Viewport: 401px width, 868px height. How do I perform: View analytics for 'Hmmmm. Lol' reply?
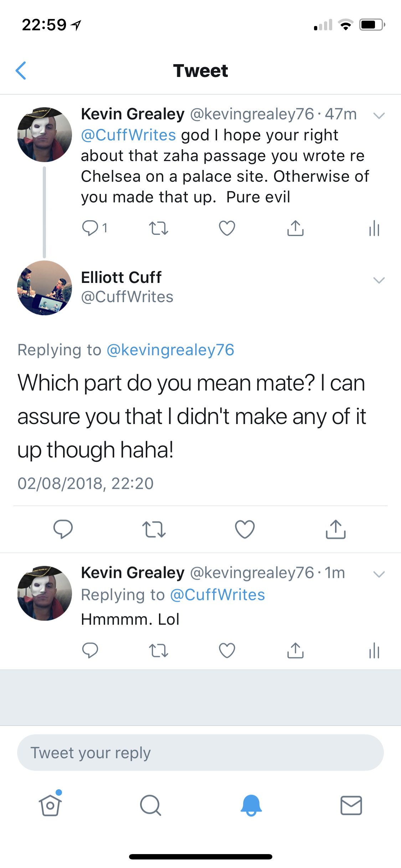[x=374, y=650]
